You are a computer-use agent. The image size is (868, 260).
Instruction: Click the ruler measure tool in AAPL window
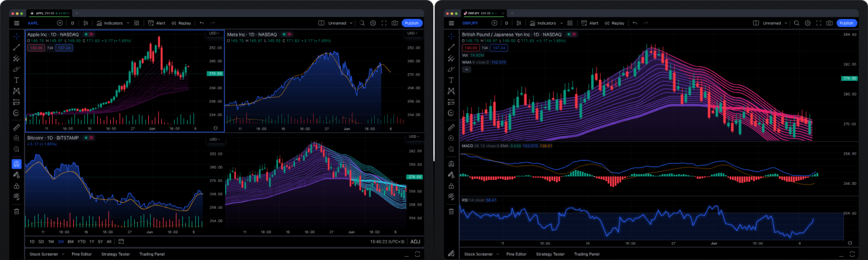[x=16, y=128]
